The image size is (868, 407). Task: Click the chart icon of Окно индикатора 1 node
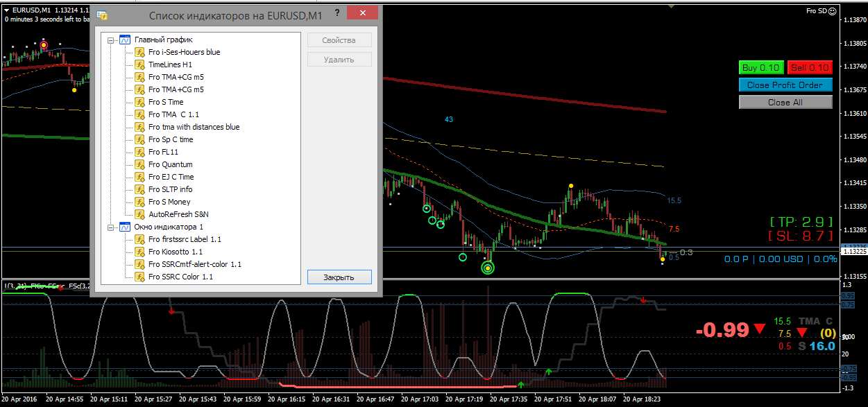125,227
